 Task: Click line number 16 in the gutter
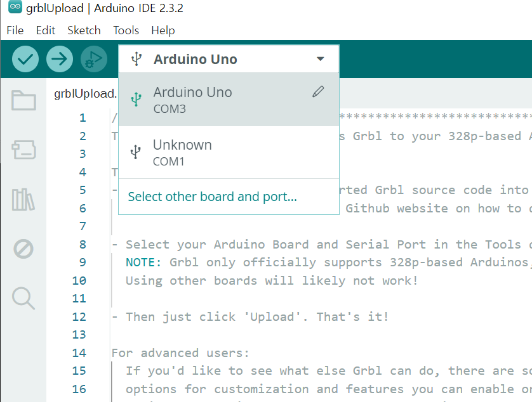pos(79,389)
